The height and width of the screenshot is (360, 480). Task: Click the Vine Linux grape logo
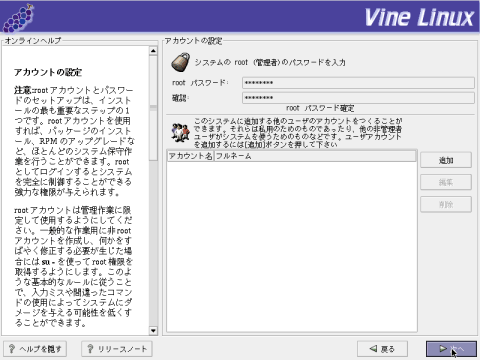(18, 18)
